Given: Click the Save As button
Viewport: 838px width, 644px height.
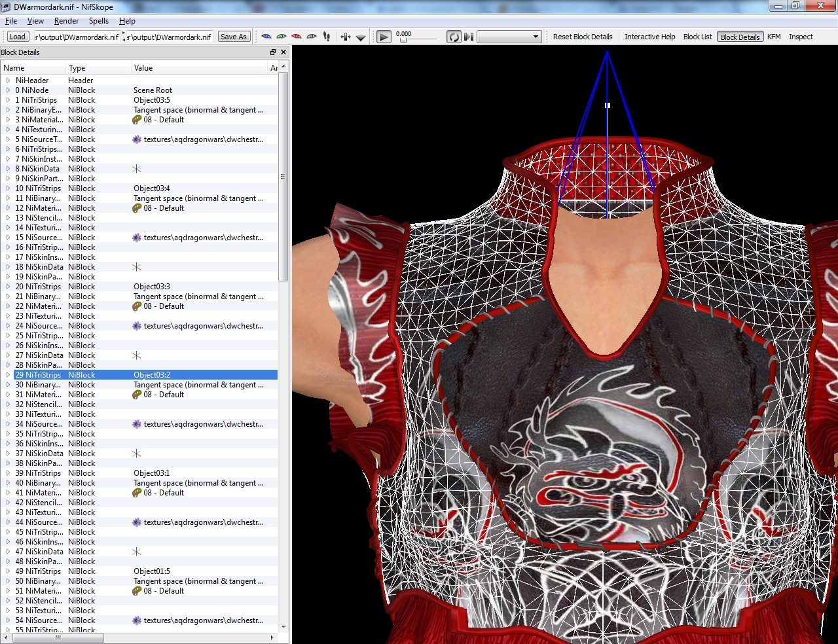Looking at the screenshot, I should [234, 37].
